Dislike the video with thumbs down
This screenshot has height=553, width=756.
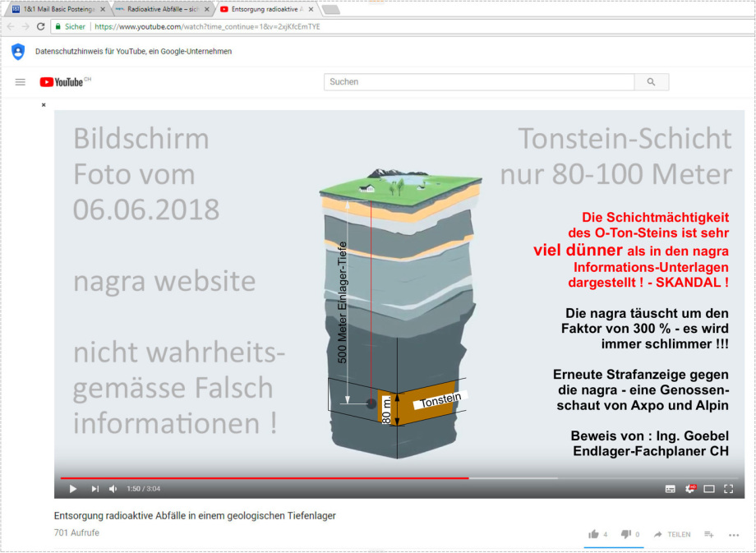(x=625, y=534)
